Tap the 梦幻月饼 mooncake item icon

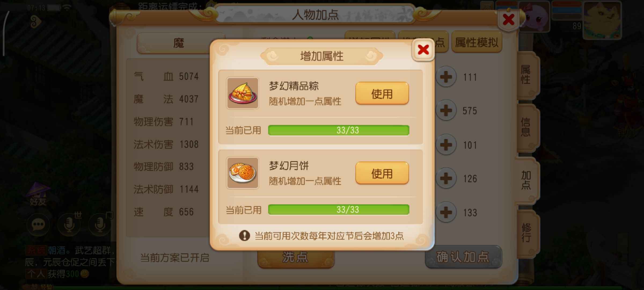243,173
